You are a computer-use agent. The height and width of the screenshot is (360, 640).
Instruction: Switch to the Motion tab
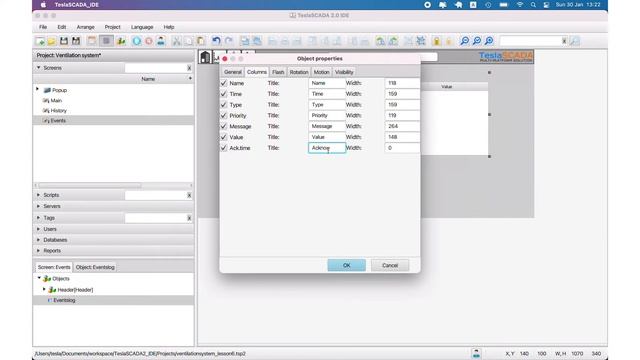click(x=321, y=72)
